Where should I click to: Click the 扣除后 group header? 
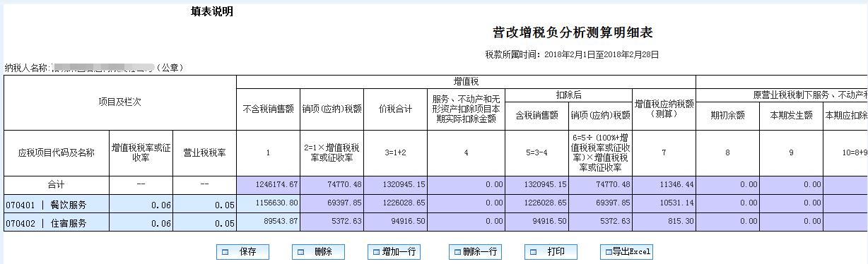point(569,95)
